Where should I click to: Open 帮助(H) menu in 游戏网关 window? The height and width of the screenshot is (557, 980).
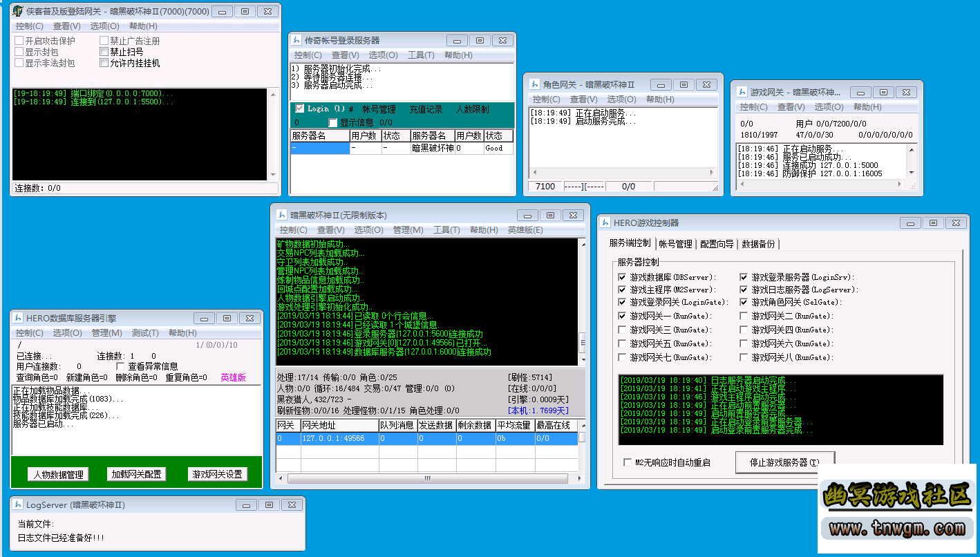tap(867, 107)
